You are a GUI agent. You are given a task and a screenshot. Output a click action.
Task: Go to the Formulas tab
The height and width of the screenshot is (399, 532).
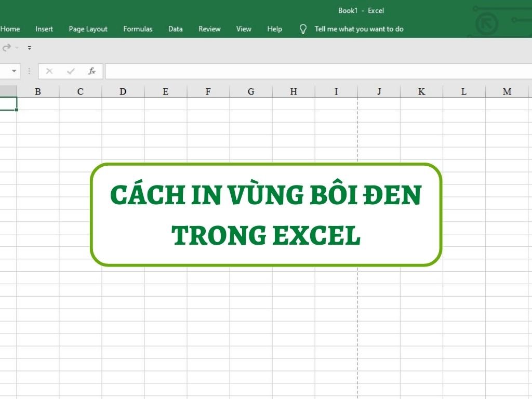pos(138,29)
